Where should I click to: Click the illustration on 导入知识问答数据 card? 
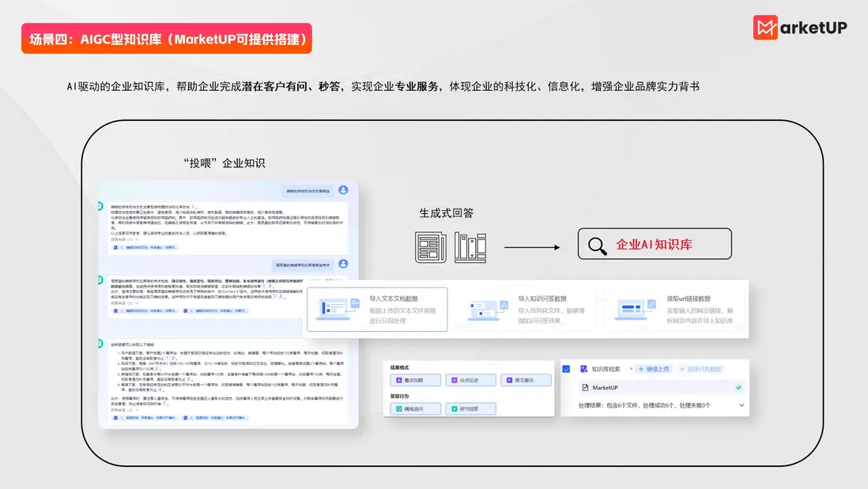click(x=488, y=310)
